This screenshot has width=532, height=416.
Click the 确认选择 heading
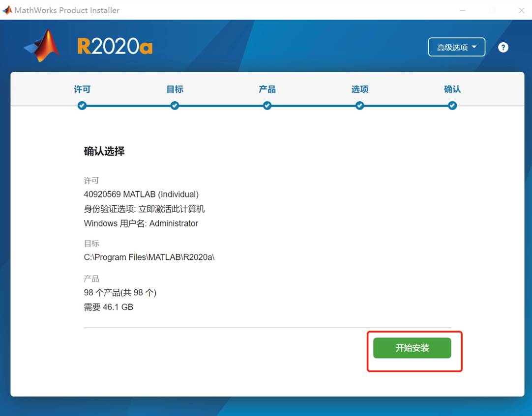pos(104,151)
